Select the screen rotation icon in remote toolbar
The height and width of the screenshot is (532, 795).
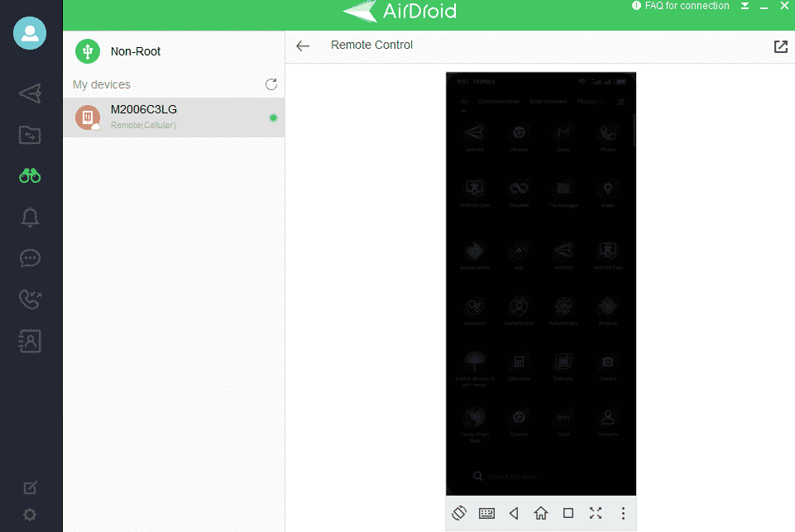click(x=459, y=513)
